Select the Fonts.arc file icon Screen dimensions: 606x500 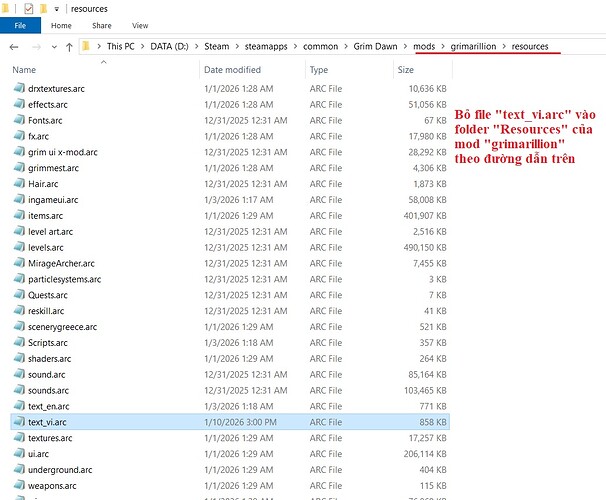tap(19, 120)
